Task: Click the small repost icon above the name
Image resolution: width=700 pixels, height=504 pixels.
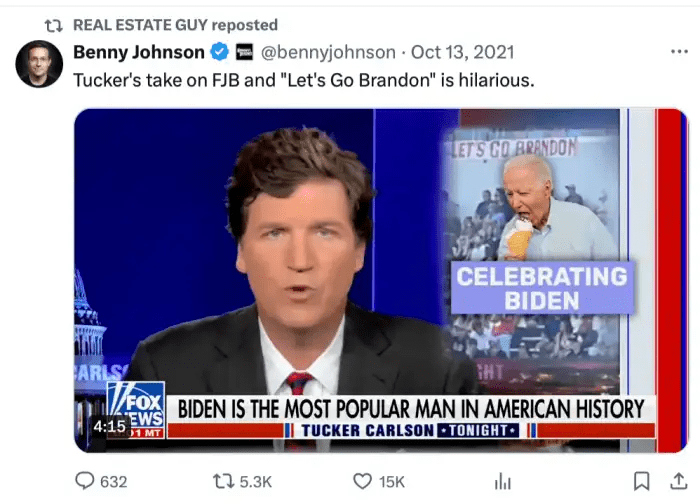Action: click(54, 24)
